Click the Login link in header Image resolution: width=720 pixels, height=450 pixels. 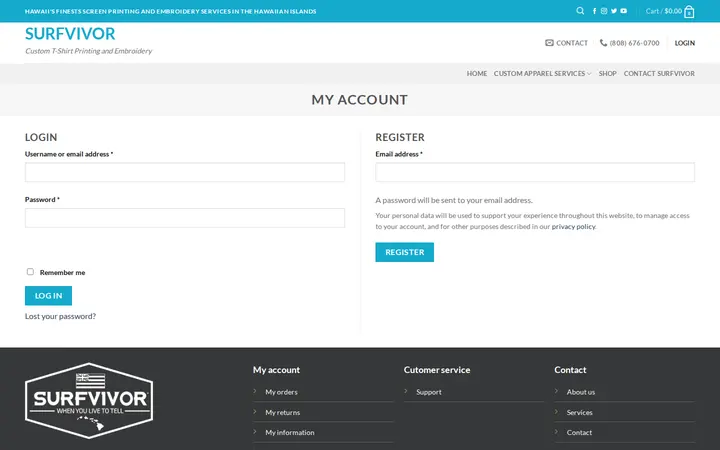685,43
